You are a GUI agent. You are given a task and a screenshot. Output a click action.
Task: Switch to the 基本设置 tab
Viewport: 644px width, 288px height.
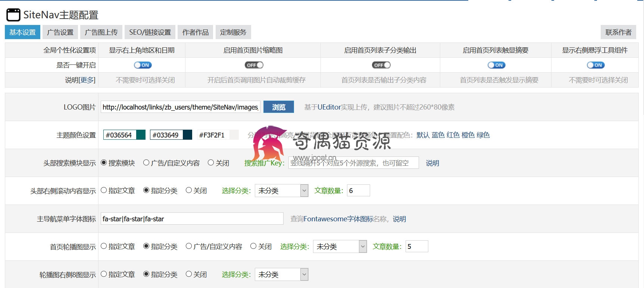click(x=22, y=32)
